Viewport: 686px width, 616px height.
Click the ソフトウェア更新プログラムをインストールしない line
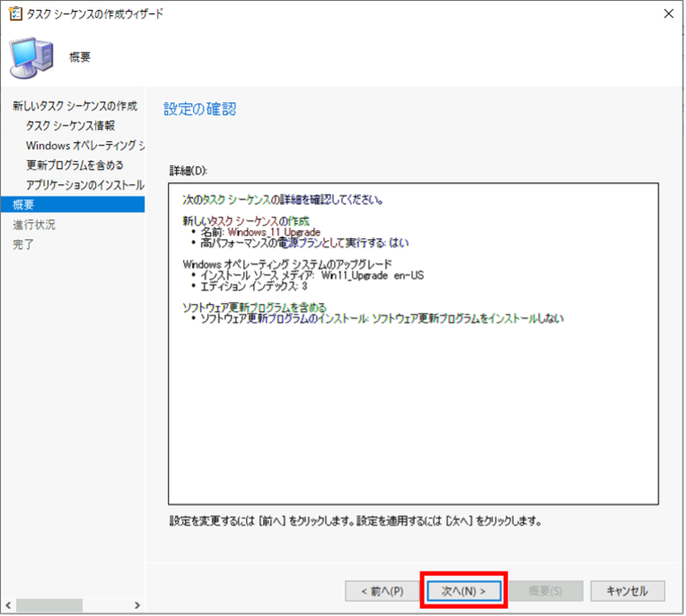[382, 318]
